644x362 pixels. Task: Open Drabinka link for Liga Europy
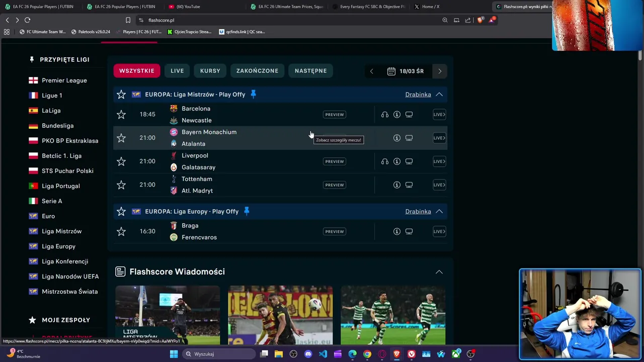[418, 212]
